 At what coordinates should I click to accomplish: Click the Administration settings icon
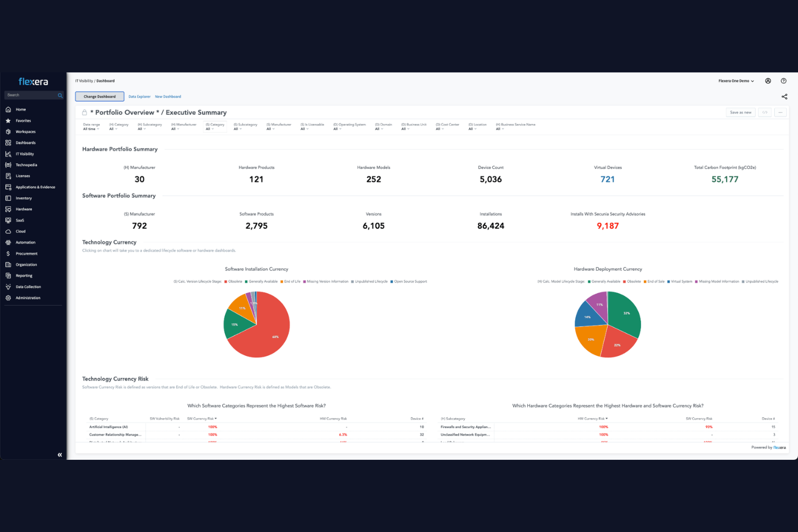tap(8, 298)
